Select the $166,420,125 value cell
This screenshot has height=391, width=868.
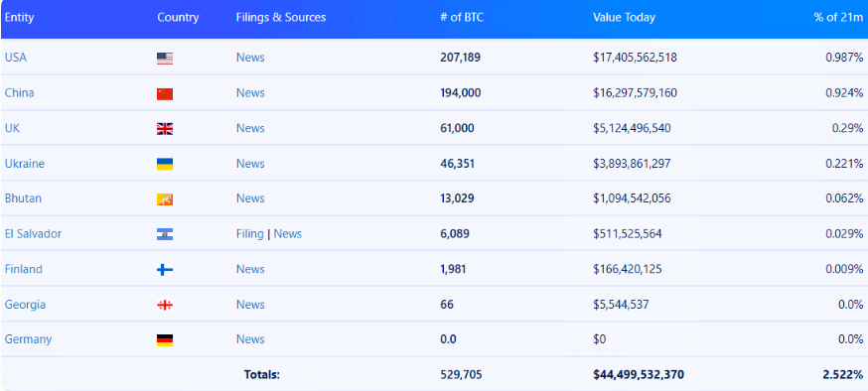[x=628, y=269]
